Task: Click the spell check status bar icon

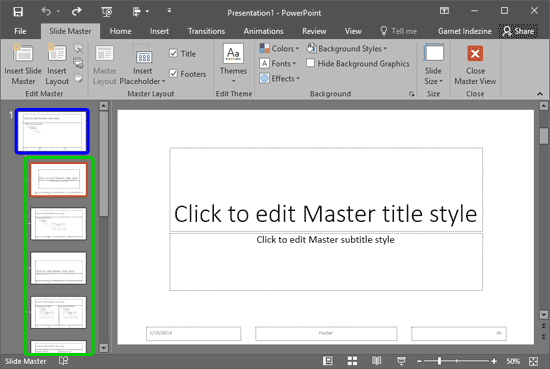Action: pyautogui.click(x=63, y=361)
